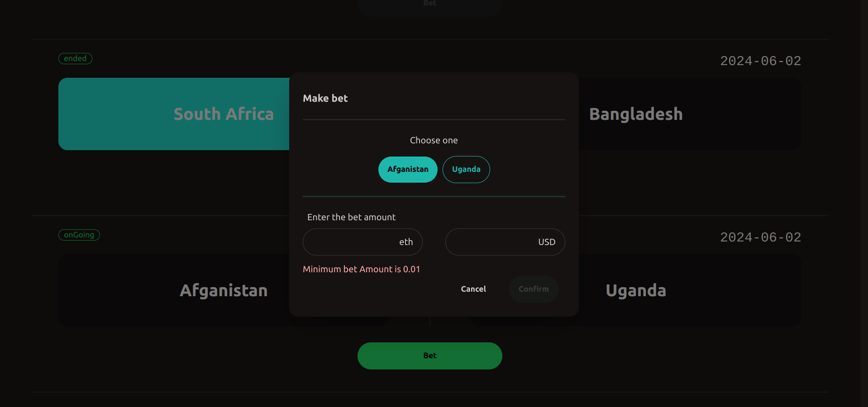Image resolution: width=868 pixels, height=407 pixels.
Task: Select the South Africa team card
Action: click(x=174, y=114)
